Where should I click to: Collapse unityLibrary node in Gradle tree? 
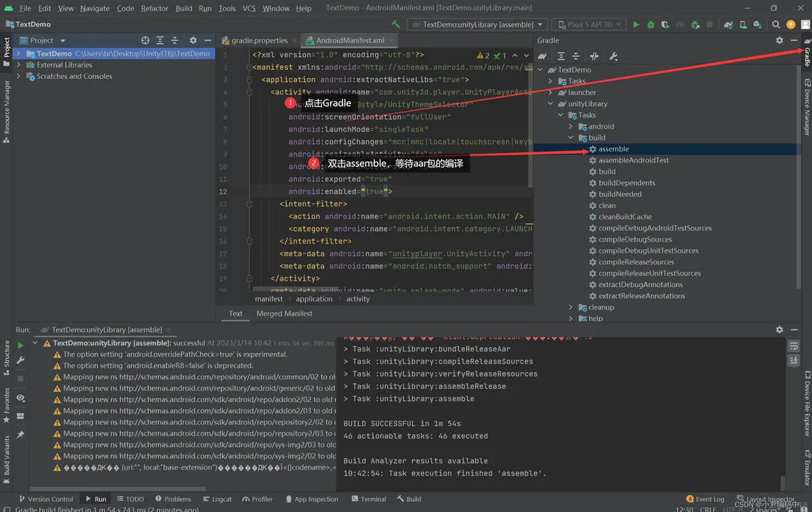click(x=551, y=104)
